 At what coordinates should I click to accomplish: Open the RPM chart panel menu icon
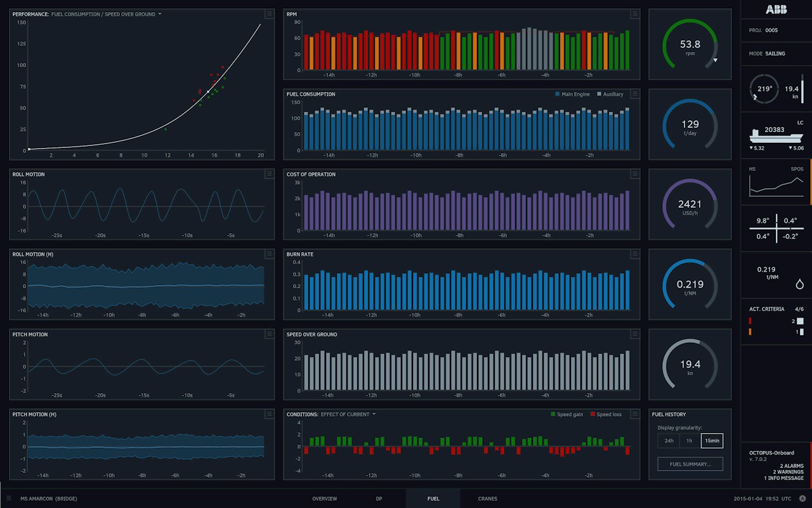[x=635, y=14]
